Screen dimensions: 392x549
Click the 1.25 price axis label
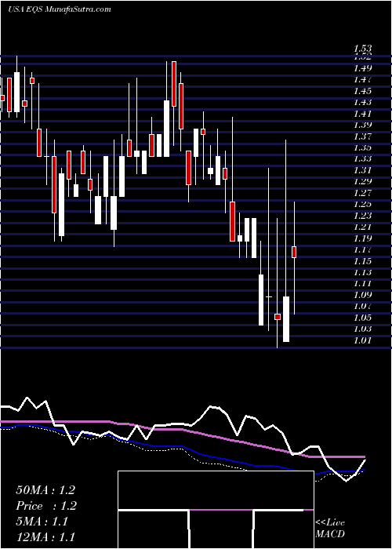click(x=362, y=204)
